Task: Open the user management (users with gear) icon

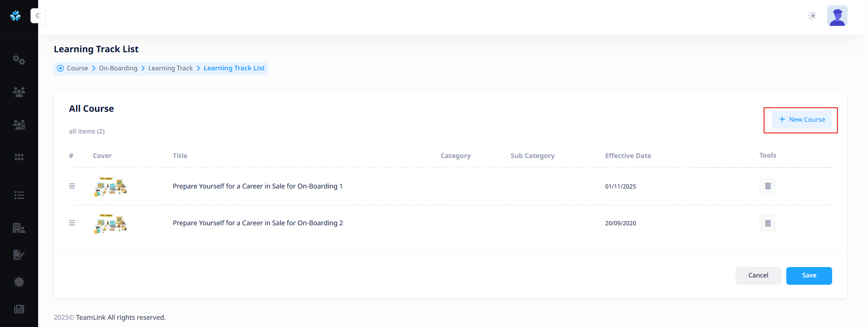Action: click(x=19, y=124)
